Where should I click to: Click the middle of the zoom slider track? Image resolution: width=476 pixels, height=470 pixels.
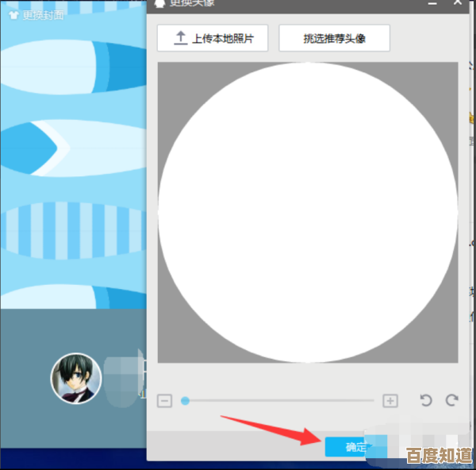pyautogui.click(x=279, y=401)
